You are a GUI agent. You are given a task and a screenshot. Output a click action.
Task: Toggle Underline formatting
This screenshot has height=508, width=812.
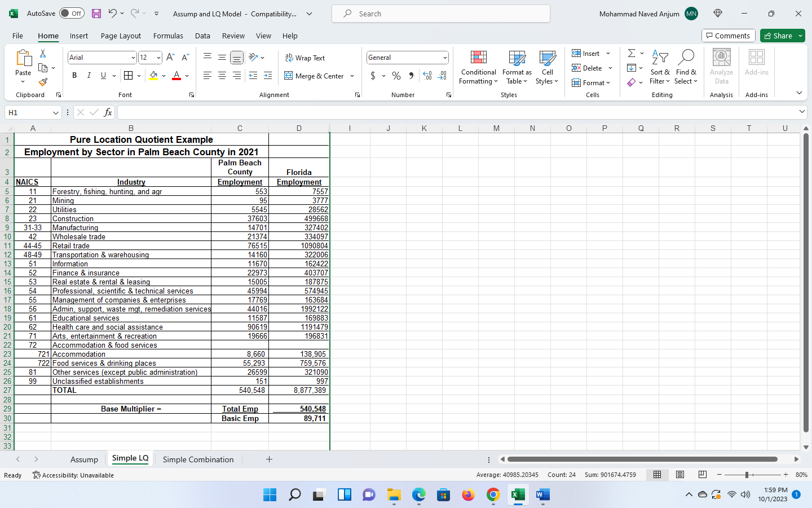103,76
